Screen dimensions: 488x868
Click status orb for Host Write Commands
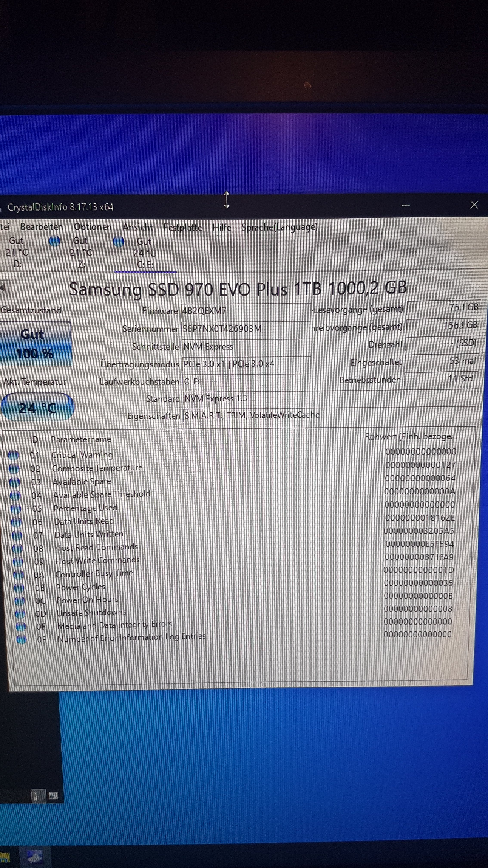[18, 561]
